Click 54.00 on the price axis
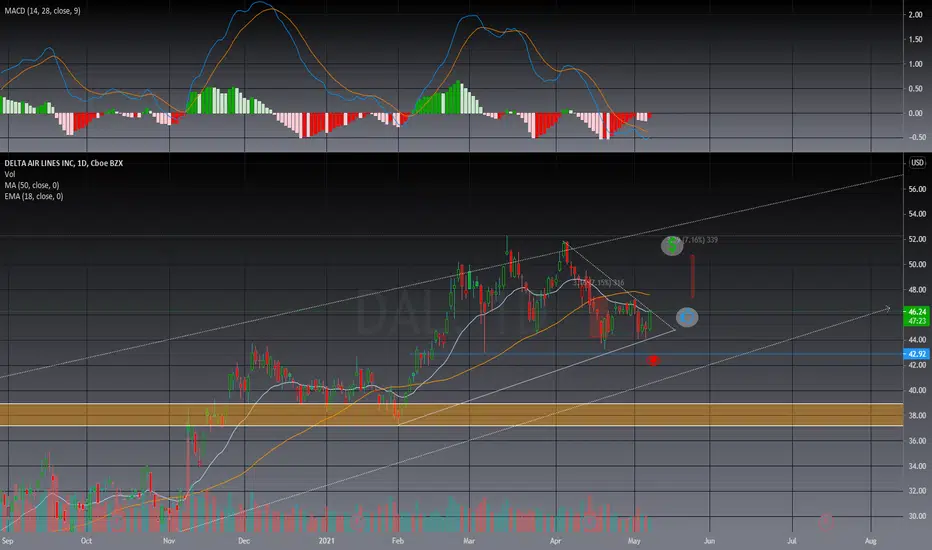932x550 pixels. point(917,214)
